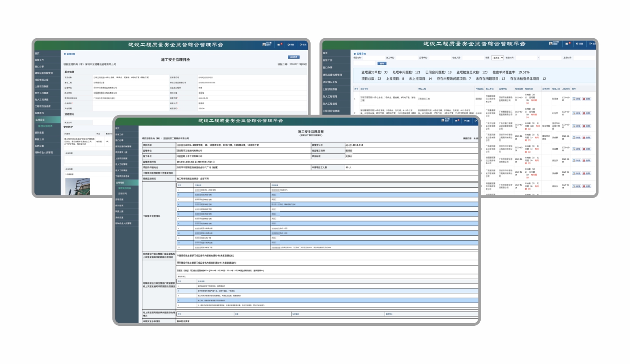
Task: Open the 辖区 district dropdown
Action: pyautogui.click(x=497, y=58)
